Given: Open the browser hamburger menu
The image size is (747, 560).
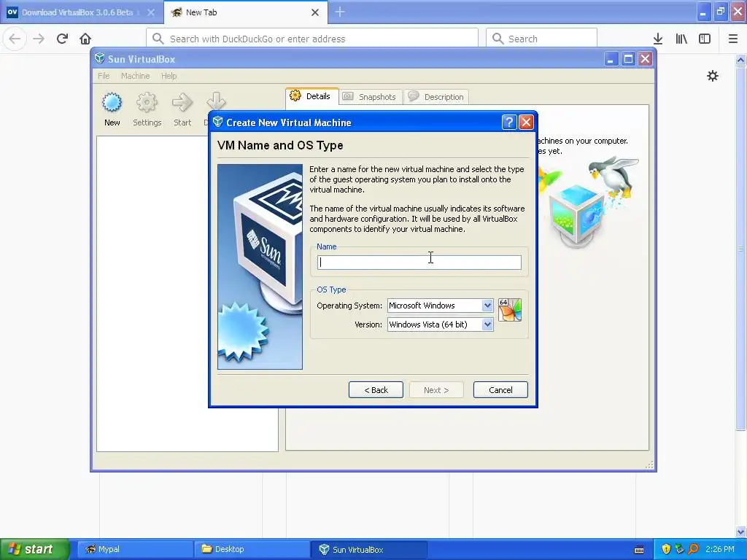Looking at the screenshot, I should (x=733, y=39).
